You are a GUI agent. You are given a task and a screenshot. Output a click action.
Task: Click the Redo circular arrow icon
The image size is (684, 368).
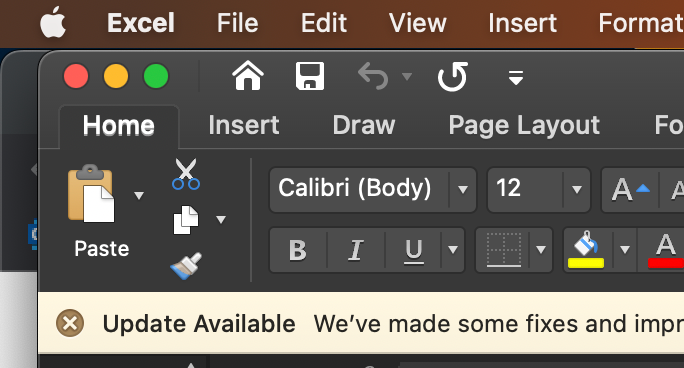pyautogui.click(x=452, y=76)
